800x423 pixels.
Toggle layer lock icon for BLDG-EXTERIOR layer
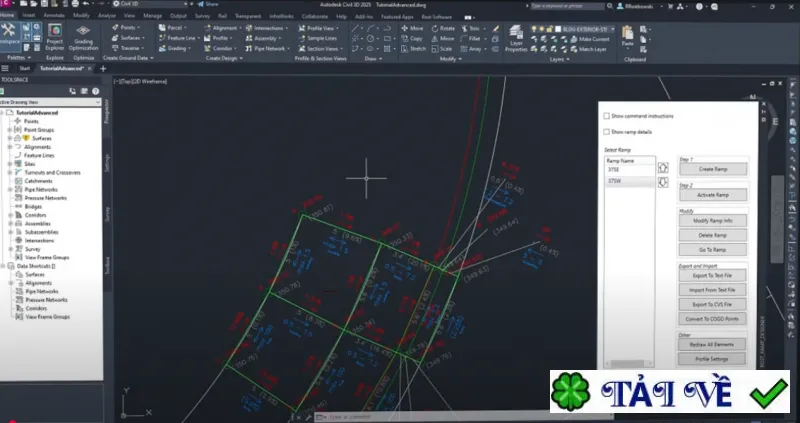click(x=549, y=30)
